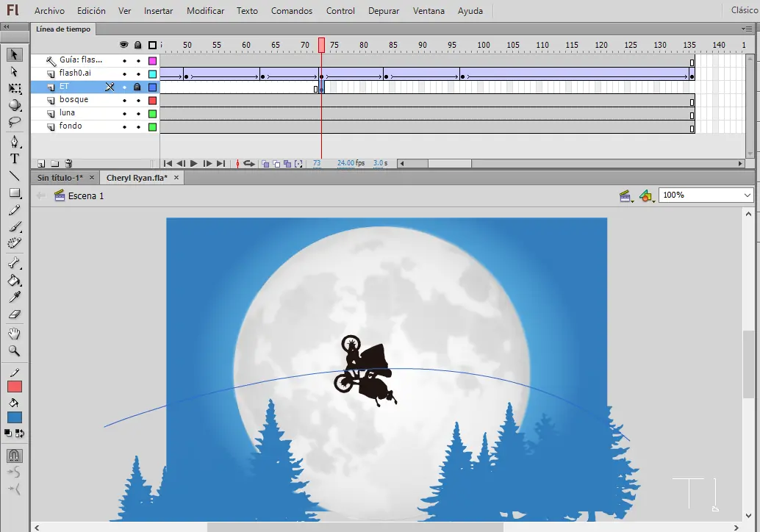Toggle visibility of bosque layer
The image size is (760, 532).
pyautogui.click(x=124, y=101)
